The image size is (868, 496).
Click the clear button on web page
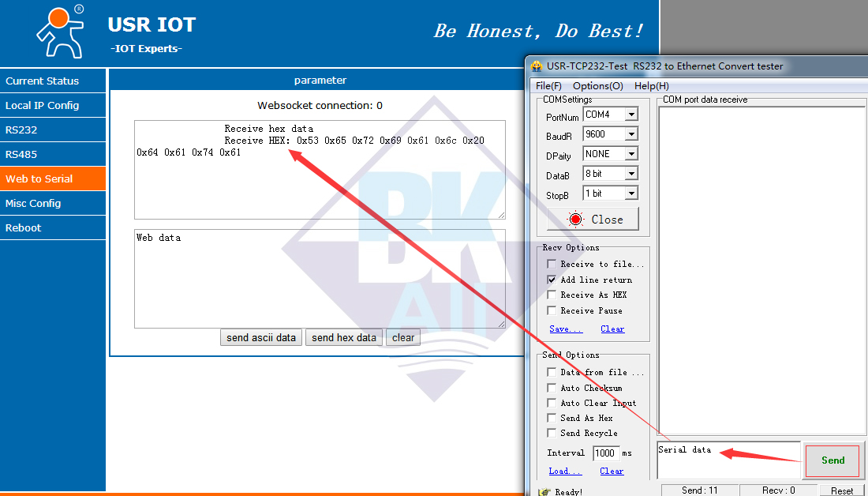(403, 337)
